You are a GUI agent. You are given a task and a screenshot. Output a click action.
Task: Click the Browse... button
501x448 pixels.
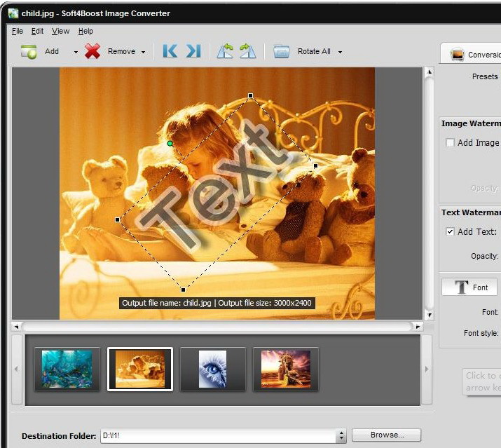click(386, 435)
